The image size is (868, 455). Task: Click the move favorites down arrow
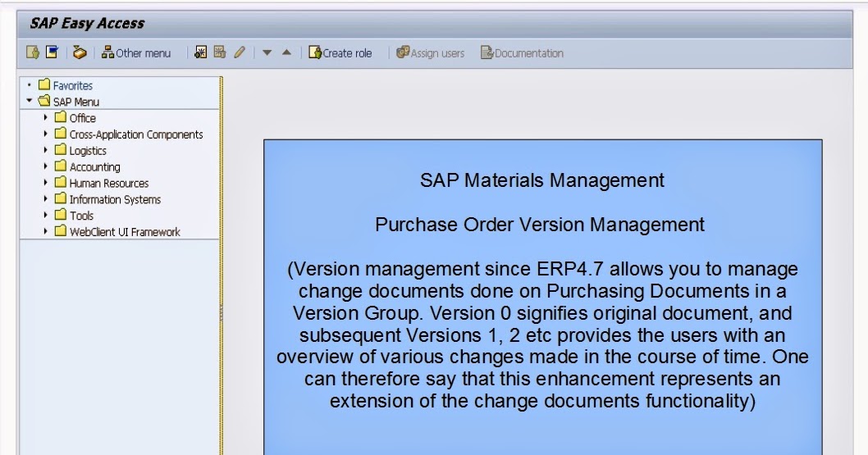[x=267, y=53]
